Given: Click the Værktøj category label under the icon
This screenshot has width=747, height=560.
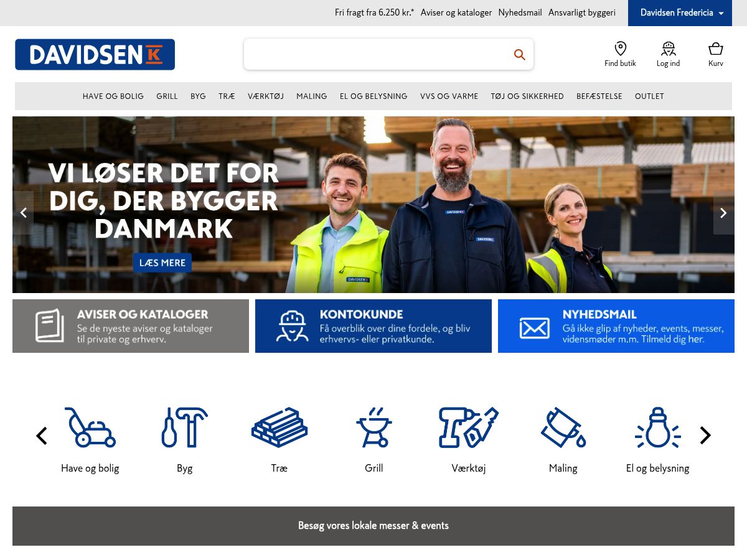Looking at the screenshot, I should click(469, 468).
